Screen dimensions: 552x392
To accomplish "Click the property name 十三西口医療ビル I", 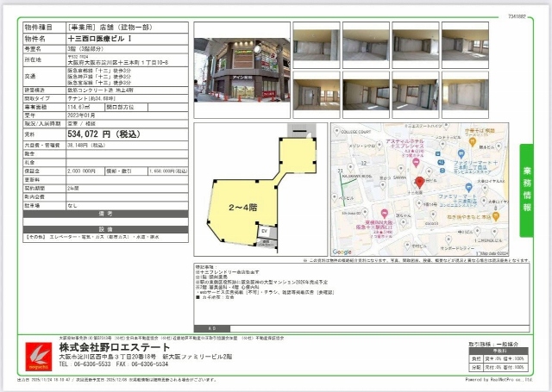I will coord(99,39).
